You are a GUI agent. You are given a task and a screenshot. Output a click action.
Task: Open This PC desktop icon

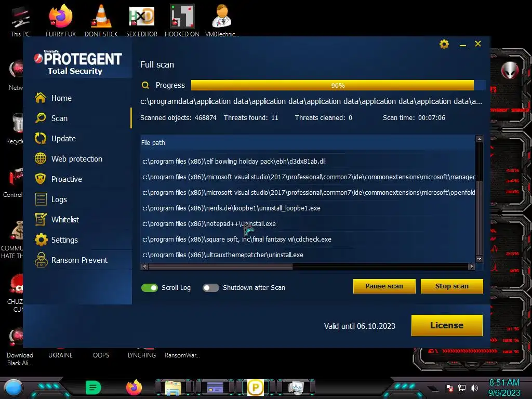click(x=20, y=21)
